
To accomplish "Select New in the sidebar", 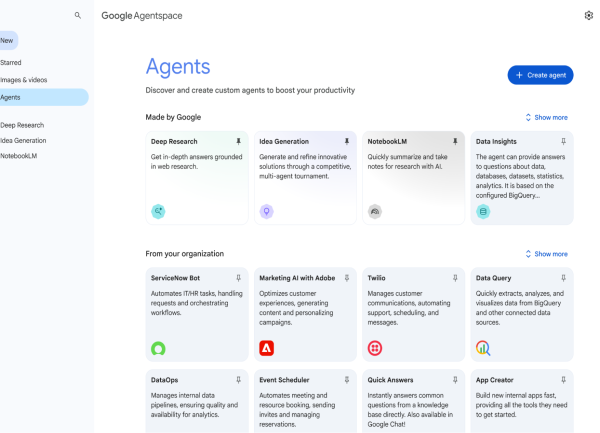I will point(8,41).
